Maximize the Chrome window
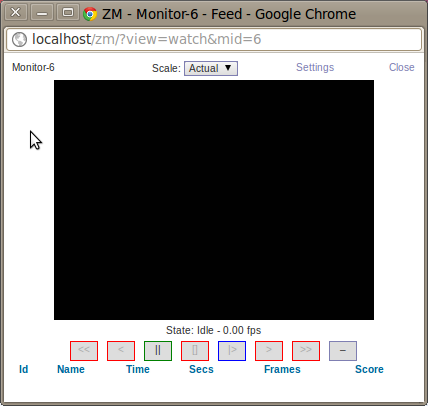The height and width of the screenshot is (406, 428). click(x=68, y=13)
